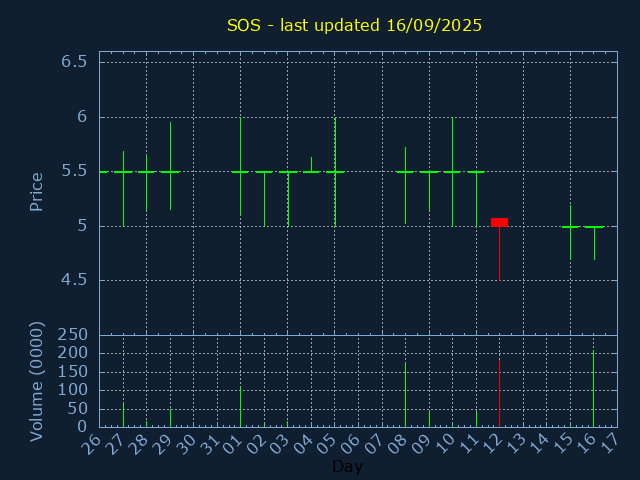Select the day 10 green candlestick
Viewport: 640px width, 480px height.
click(452, 172)
